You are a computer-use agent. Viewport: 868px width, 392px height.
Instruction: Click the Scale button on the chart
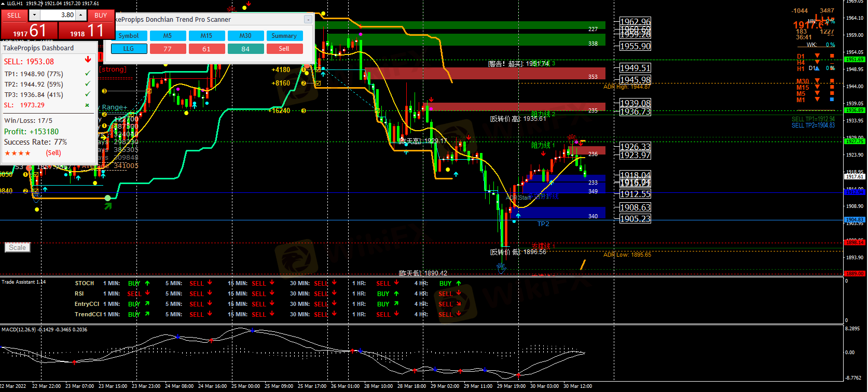[x=17, y=247]
